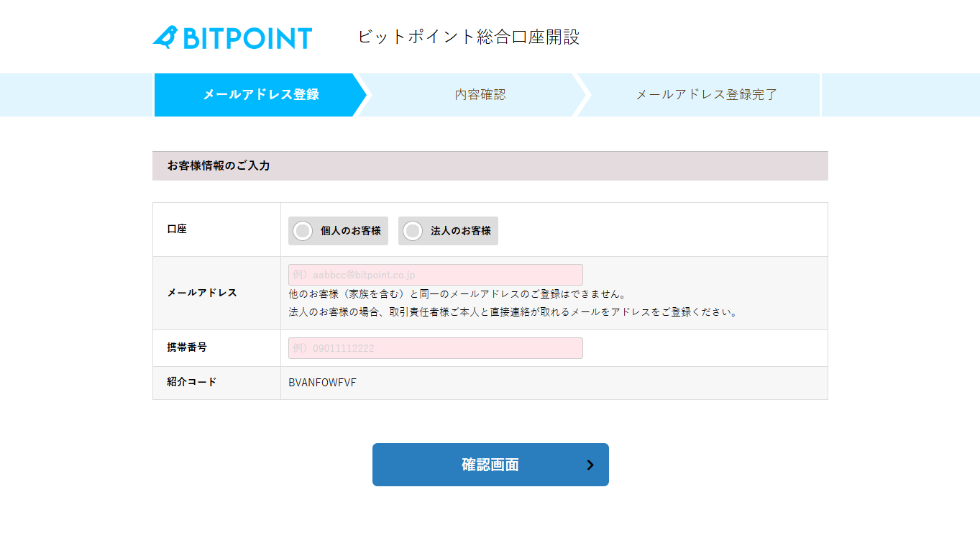Click the メールアドレス row label
The height and width of the screenshot is (551, 980).
202,293
